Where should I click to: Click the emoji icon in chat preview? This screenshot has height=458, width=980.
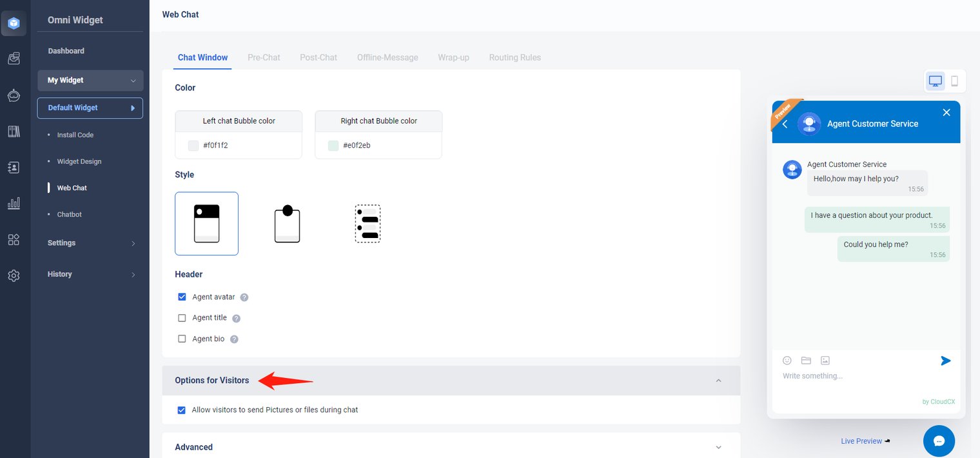pyautogui.click(x=787, y=361)
